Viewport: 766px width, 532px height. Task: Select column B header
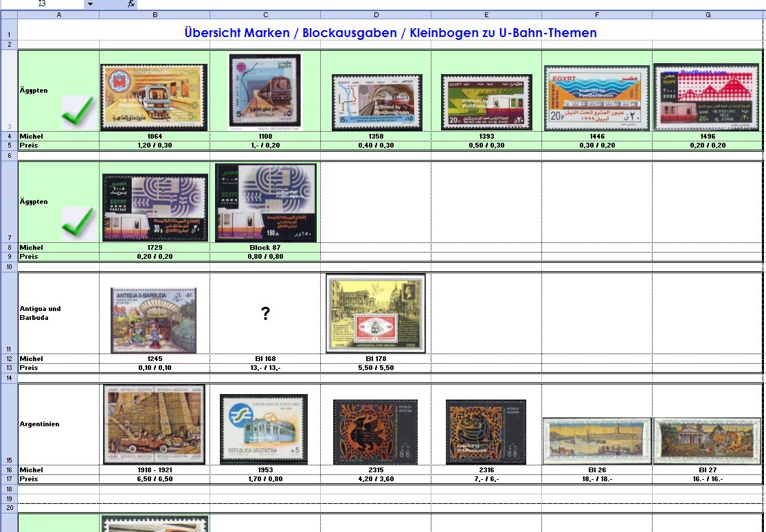155,14
